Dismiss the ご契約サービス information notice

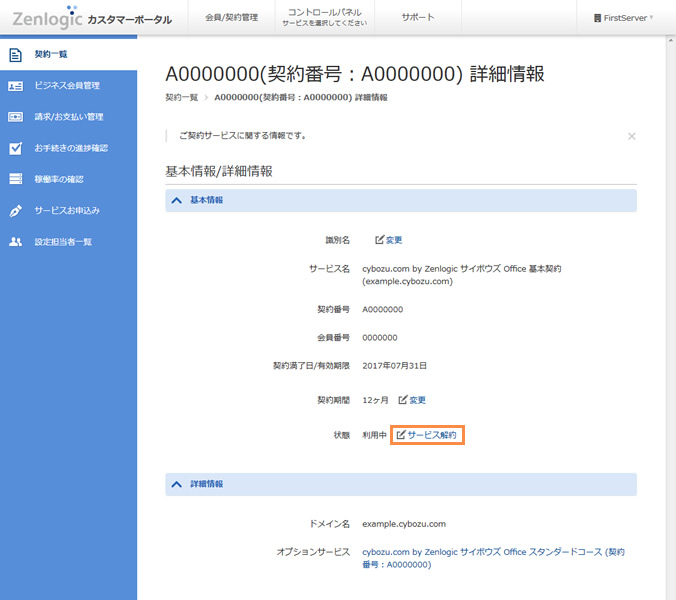click(631, 135)
